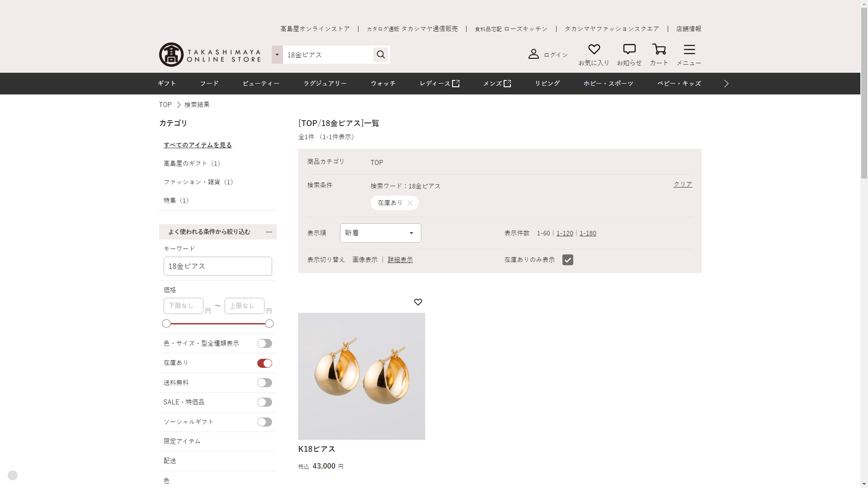Viewport: 868px width, 488px height.
Task: Turn off the 在庫あり toggle
Action: (x=264, y=363)
